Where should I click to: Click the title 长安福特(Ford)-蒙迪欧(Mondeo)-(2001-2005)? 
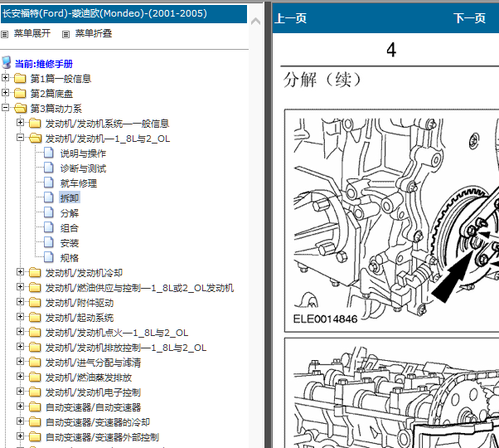pyautogui.click(x=104, y=13)
